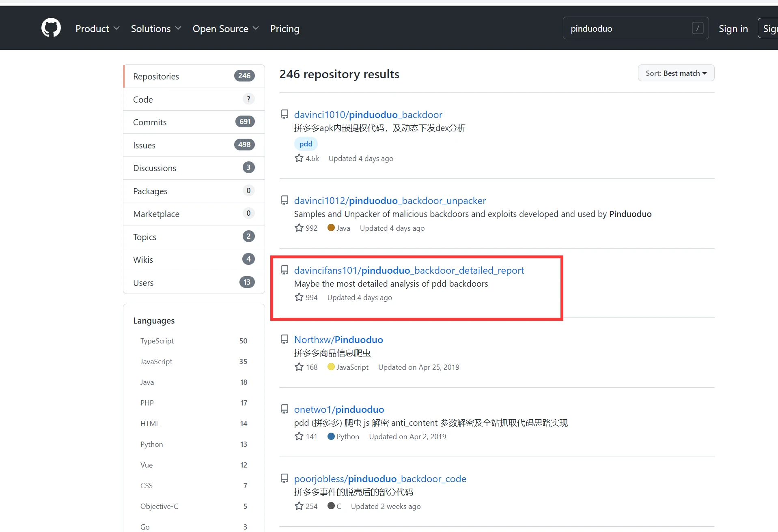
Task: Click the star icon next to 4.6k
Action: point(299,158)
